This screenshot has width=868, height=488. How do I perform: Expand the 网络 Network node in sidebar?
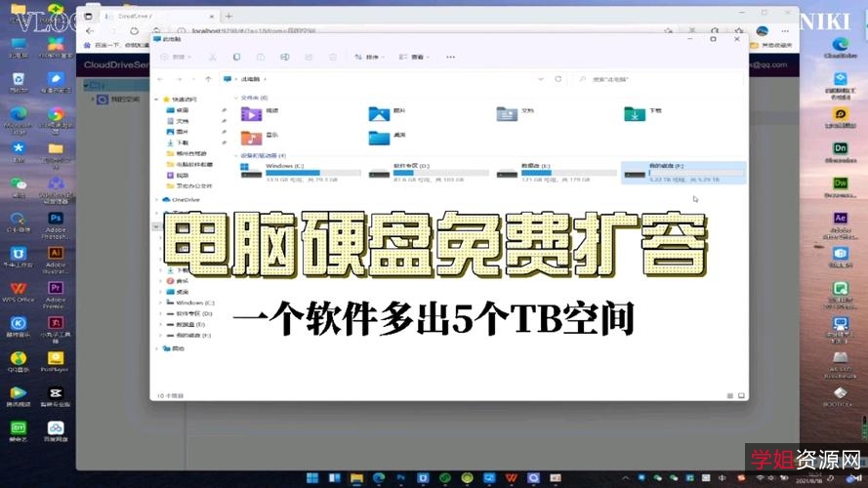click(x=156, y=348)
